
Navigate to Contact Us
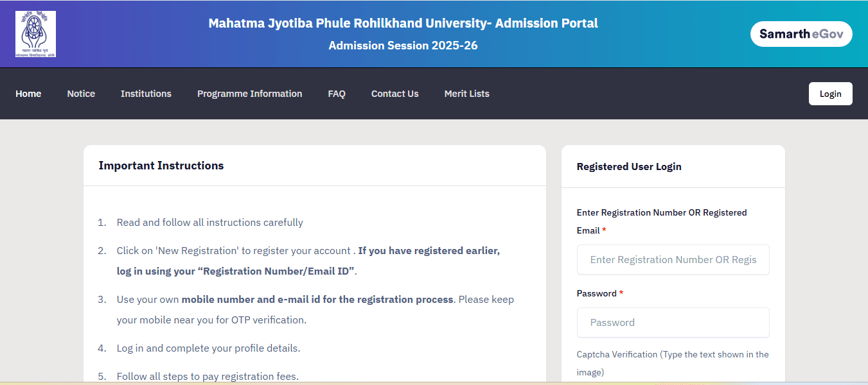tap(394, 94)
